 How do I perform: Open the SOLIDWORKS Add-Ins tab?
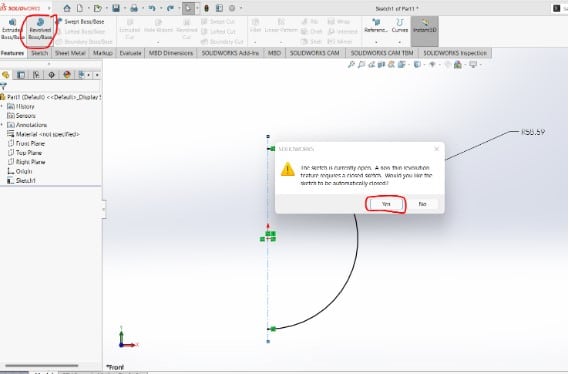coord(230,53)
